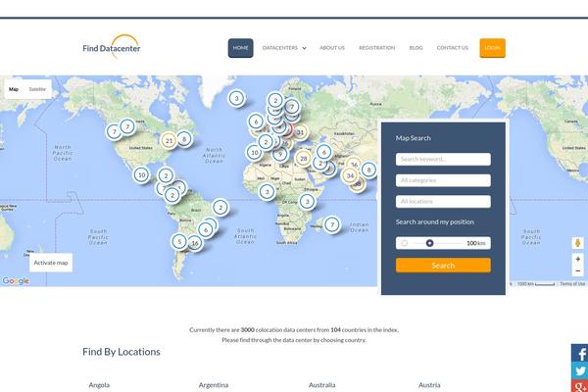Screen dimensions: 588x392
Task: Focus the Search keyword input field
Action: [443, 159]
